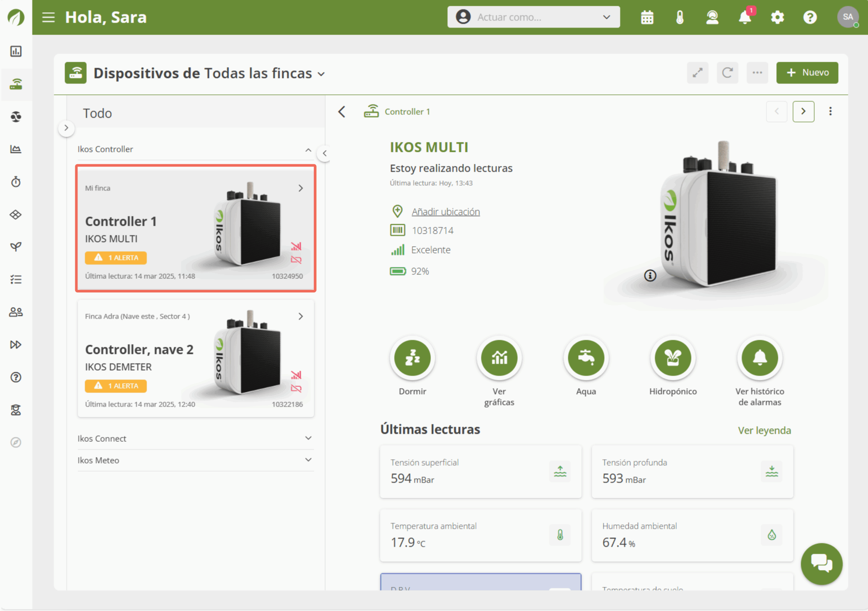Open settings gear in top bar
The width and height of the screenshot is (868, 611).
click(777, 17)
